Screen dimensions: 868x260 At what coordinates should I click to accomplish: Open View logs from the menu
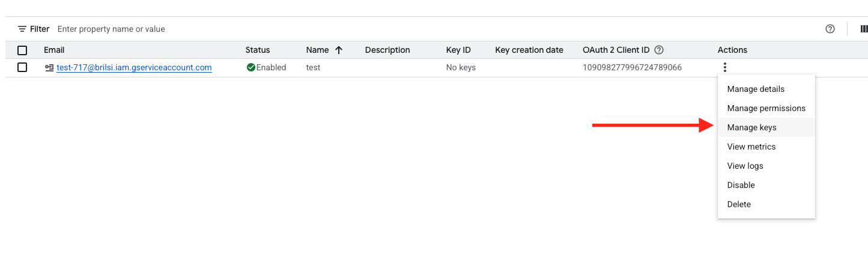tap(745, 166)
